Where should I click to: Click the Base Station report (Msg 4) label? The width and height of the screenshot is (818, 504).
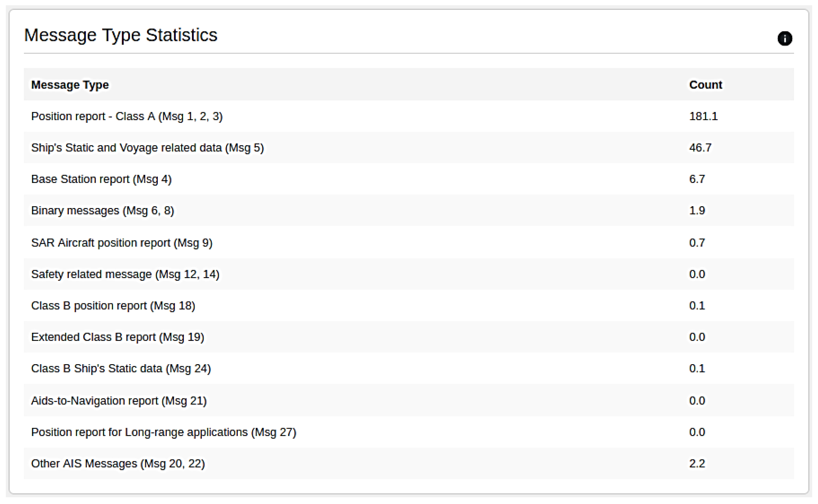point(101,179)
